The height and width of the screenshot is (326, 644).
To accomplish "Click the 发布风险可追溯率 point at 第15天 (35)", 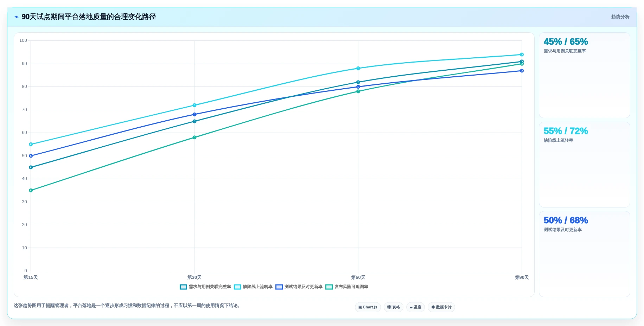I will pos(31,191).
